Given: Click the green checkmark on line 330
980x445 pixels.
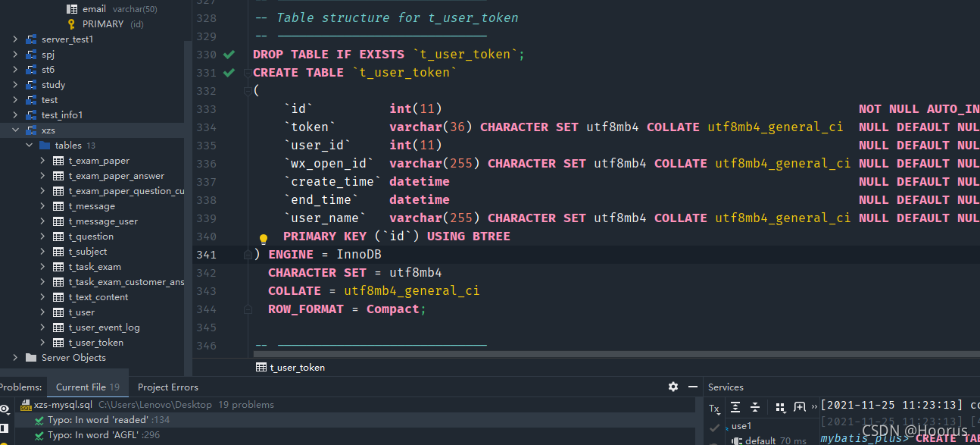Looking at the screenshot, I should tap(229, 55).
